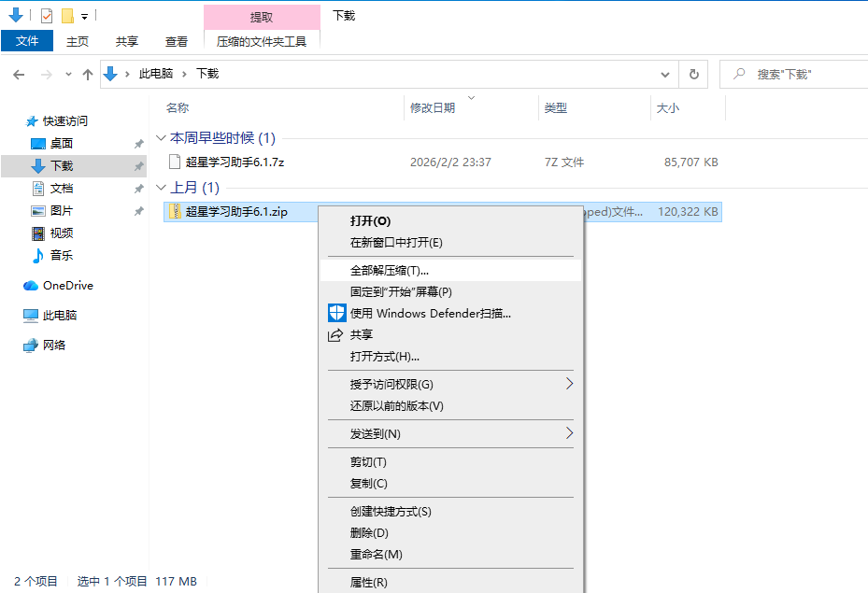Select 重命名 in the context menu

376,555
